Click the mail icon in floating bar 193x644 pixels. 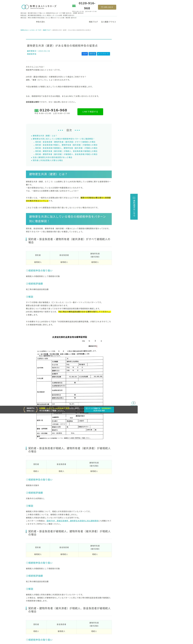tap(87, 408)
